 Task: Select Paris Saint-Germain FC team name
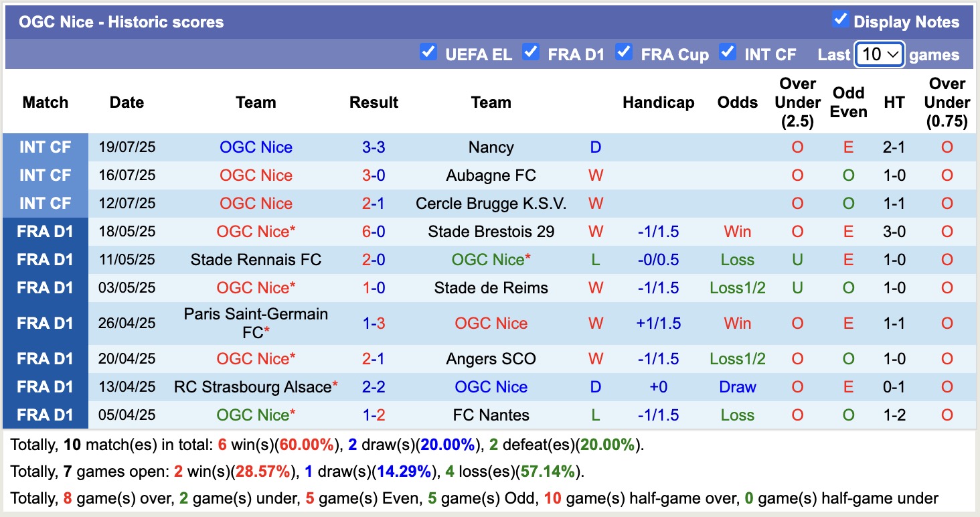256,323
